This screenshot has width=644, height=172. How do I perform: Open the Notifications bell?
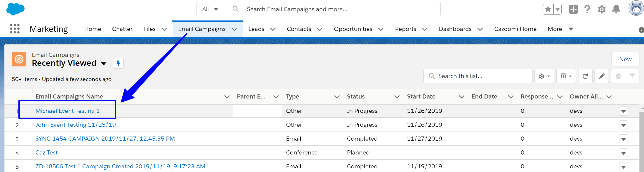[616, 9]
